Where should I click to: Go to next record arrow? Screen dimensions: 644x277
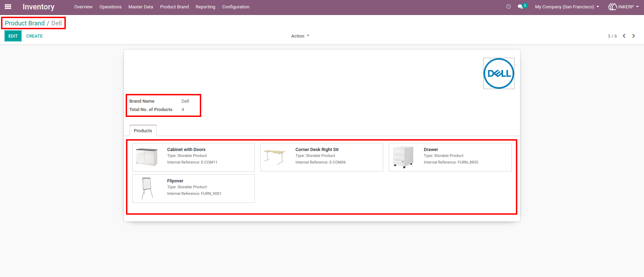[x=634, y=36]
